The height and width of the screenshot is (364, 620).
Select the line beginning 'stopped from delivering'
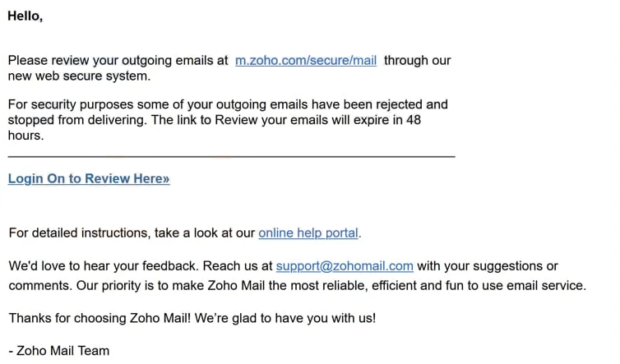pos(215,120)
